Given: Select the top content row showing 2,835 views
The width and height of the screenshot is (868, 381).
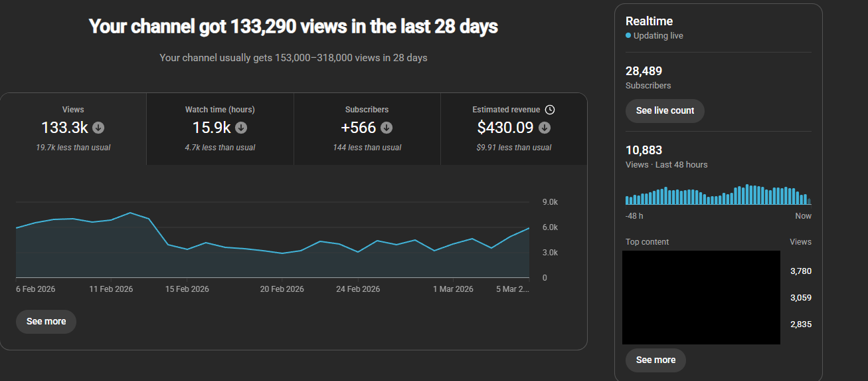Looking at the screenshot, I should [701, 324].
